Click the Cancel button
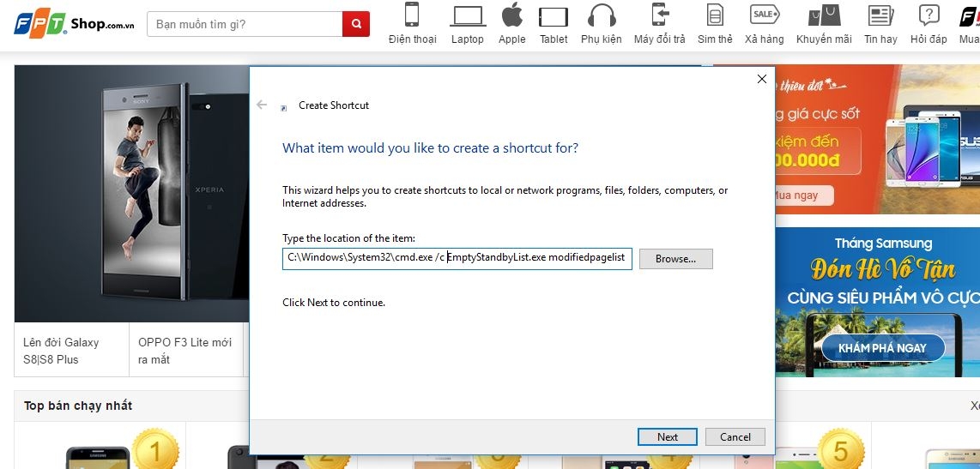 [x=735, y=436]
